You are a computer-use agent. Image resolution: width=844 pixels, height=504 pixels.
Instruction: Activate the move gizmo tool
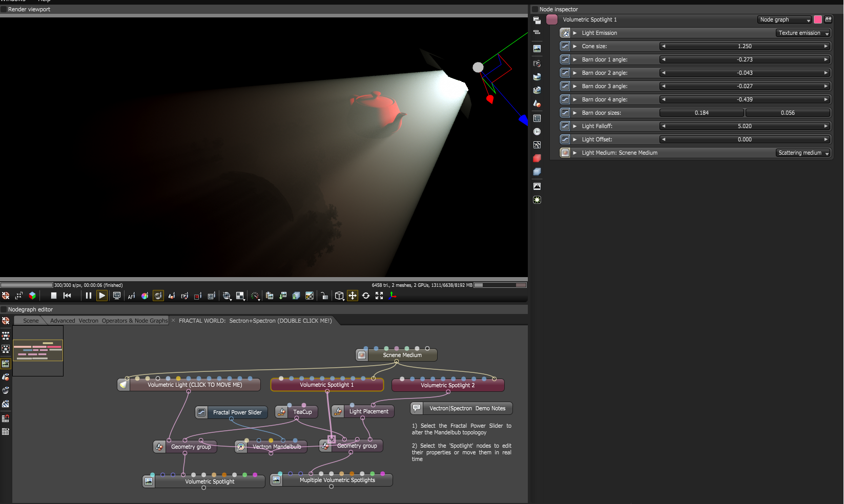coord(353,296)
